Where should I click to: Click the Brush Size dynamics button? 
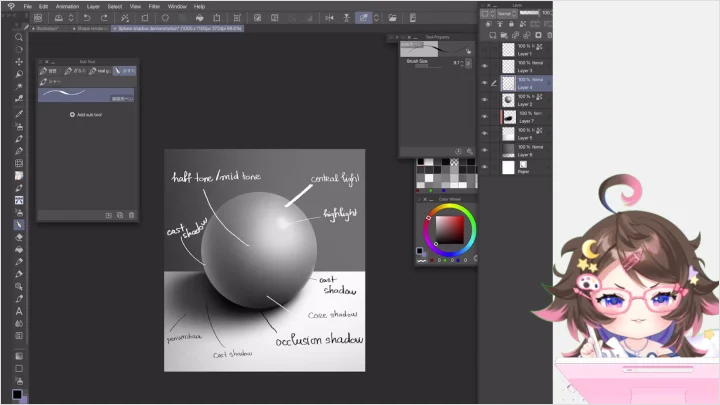pyautogui.click(x=468, y=63)
